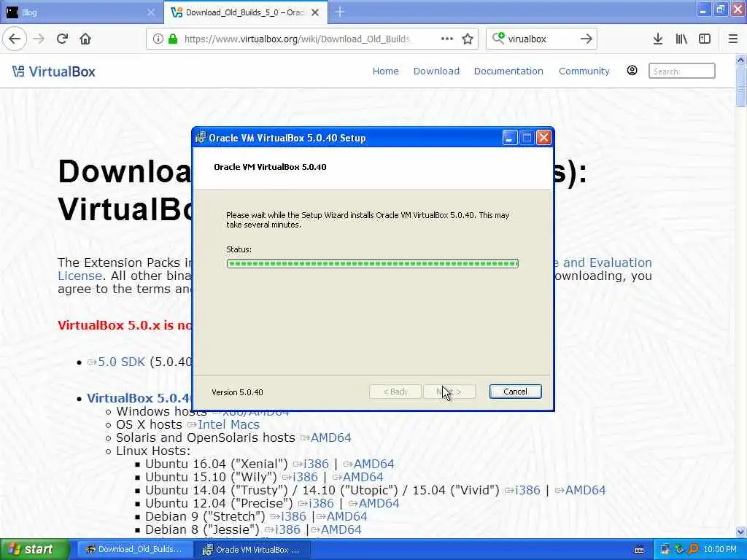Click the VirtualBox logo at the top left
Viewport: 747px width, 560px height.
pos(53,71)
